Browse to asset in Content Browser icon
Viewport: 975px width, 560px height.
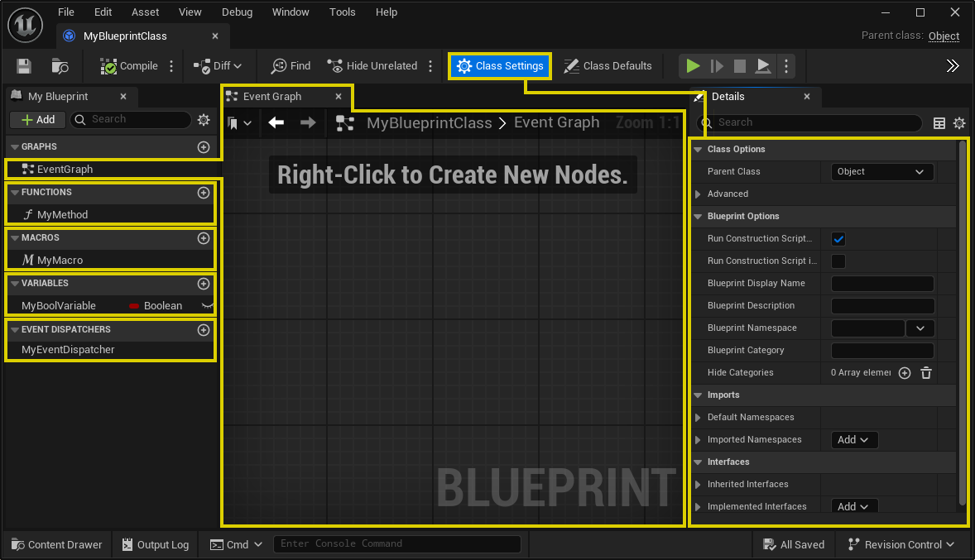[x=60, y=66]
